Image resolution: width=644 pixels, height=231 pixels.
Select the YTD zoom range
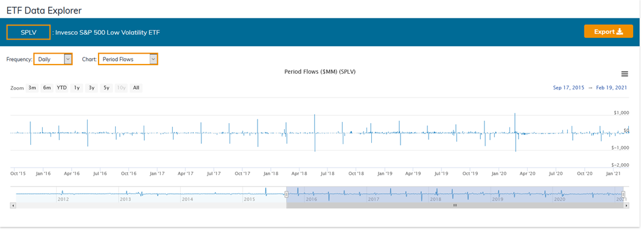click(61, 88)
